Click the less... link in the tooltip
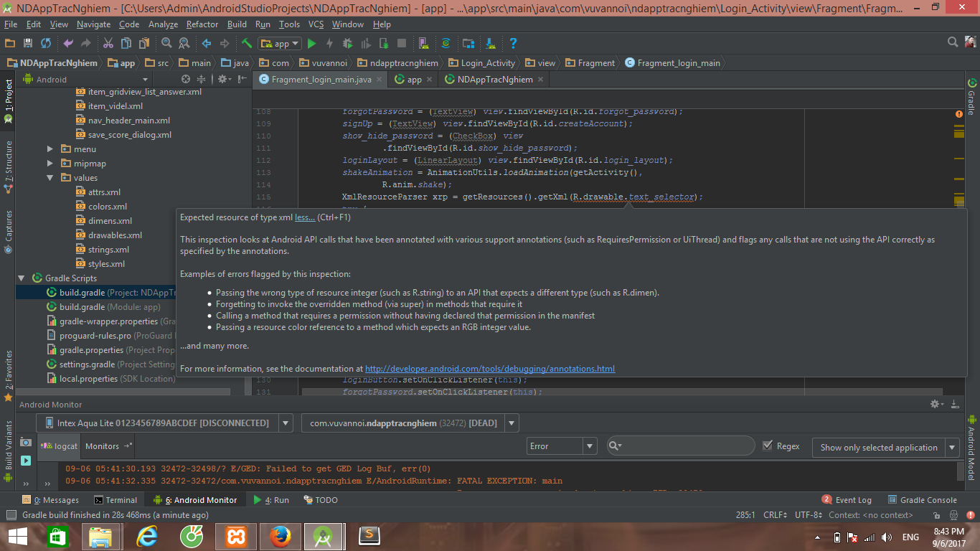980x551 pixels. tap(305, 217)
